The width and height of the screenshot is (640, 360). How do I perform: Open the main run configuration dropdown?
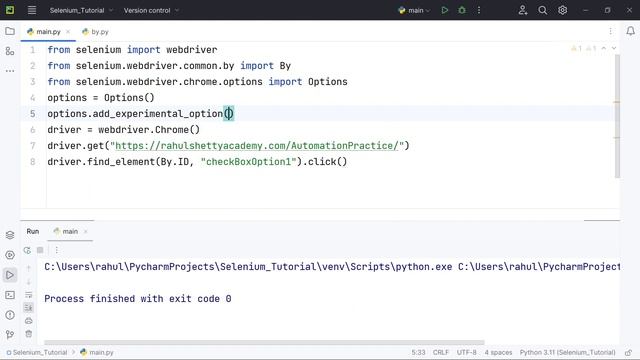pos(414,11)
